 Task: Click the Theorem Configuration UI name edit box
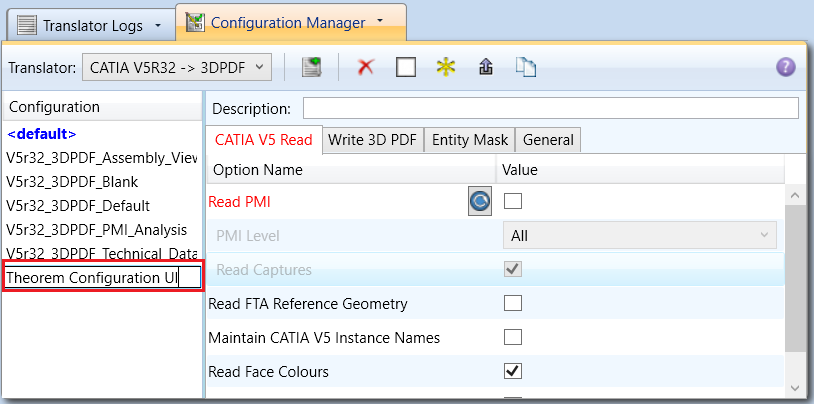103,278
